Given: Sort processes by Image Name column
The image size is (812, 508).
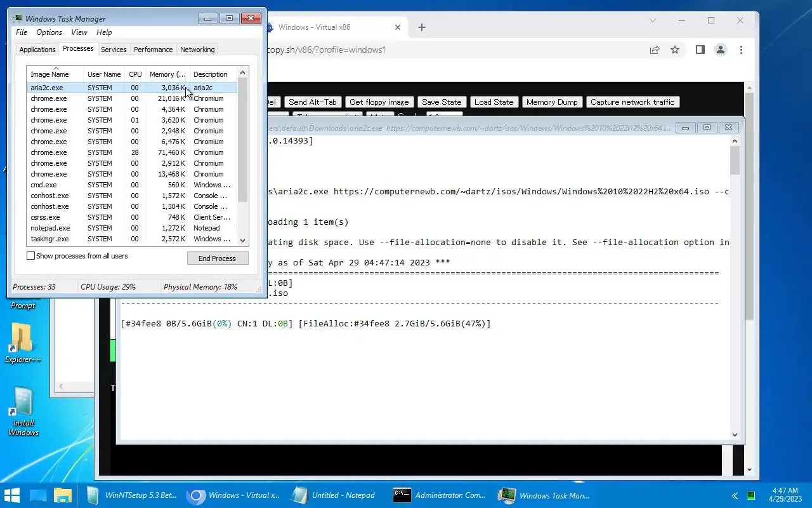Looking at the screenshot, I should tap(55, 74).
